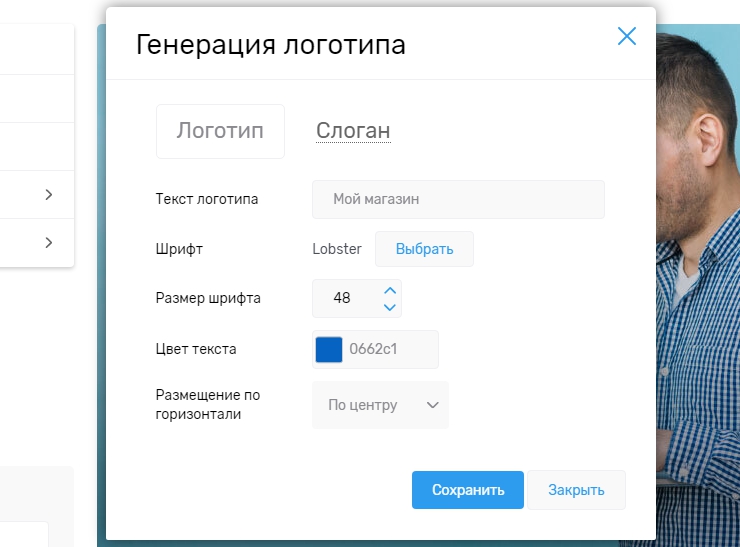Viewport: 740px width, 547px height.
Task: Open the blue text color swatch
Action: [x=329, y=349]
